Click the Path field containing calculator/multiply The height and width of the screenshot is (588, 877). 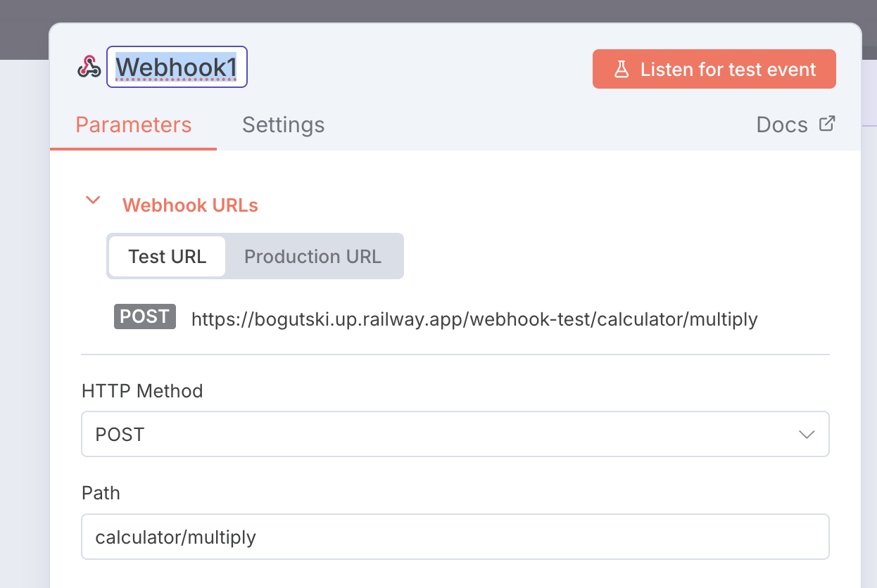coord(455,537)
